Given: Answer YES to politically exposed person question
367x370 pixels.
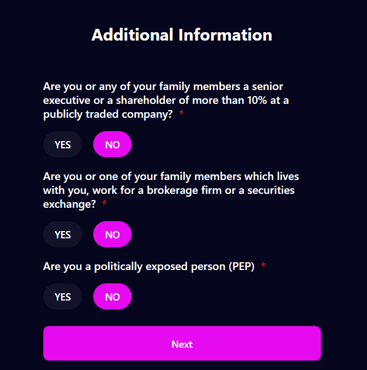Looking at the screenshot, I should pos(63,297).
